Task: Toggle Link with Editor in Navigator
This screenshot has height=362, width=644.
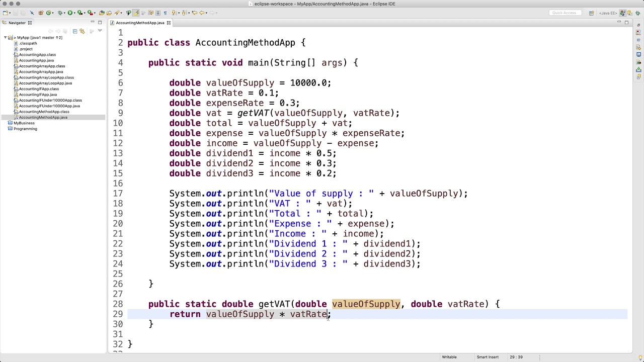Action: [82, 31]
